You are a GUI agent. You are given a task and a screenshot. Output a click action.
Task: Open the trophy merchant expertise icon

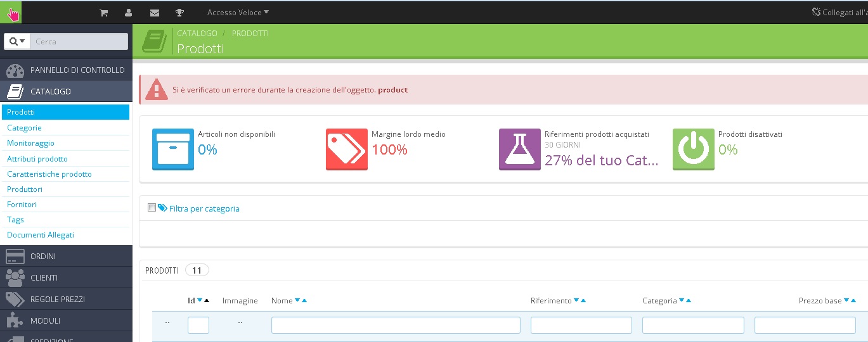click(x=179, y=13)
